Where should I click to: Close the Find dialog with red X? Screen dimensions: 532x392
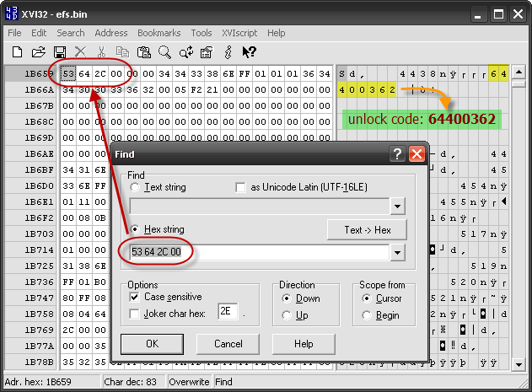(416, 154)
